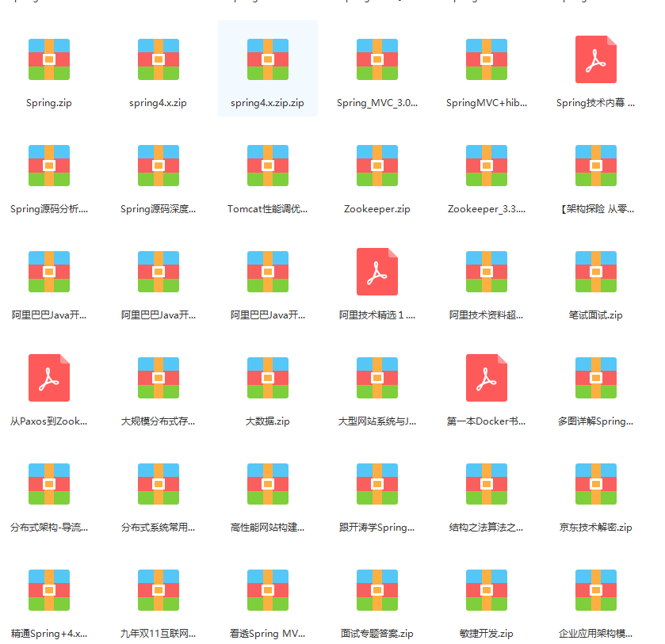Select the 大规模分布式存... archive icon

(x=159, y=378)
